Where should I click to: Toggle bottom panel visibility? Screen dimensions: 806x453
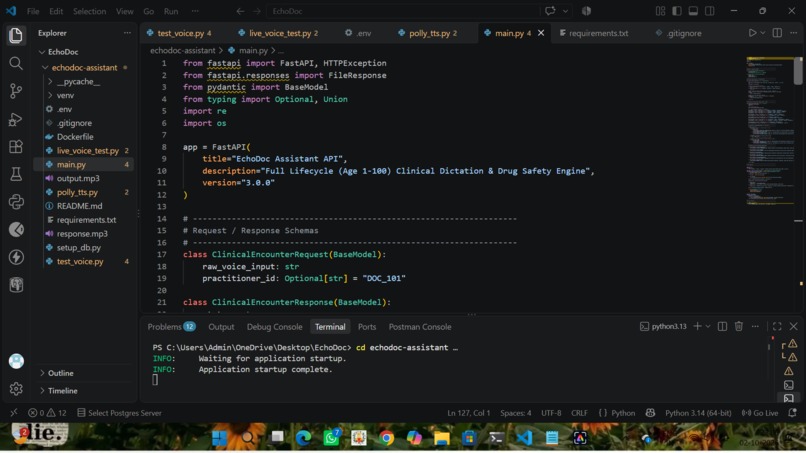point(693,11)
